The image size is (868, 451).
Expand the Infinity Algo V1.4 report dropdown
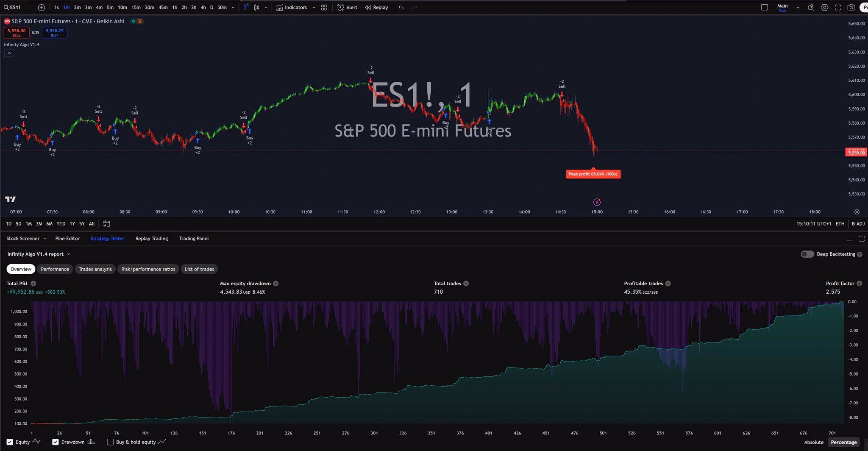(x=69, y=254)
